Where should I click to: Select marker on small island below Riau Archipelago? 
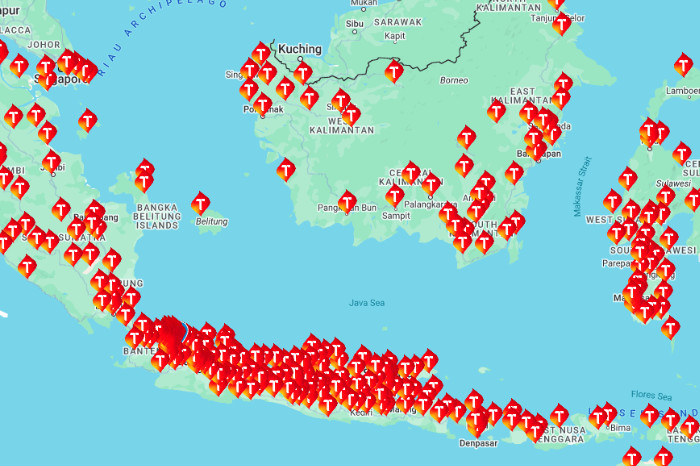coord(88,121)
